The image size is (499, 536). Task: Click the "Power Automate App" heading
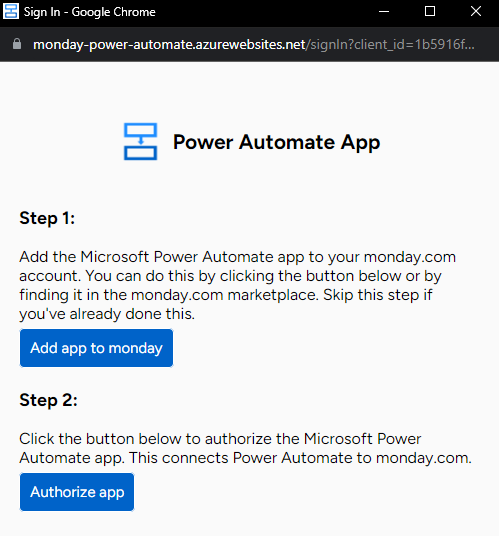coord(277,142)
